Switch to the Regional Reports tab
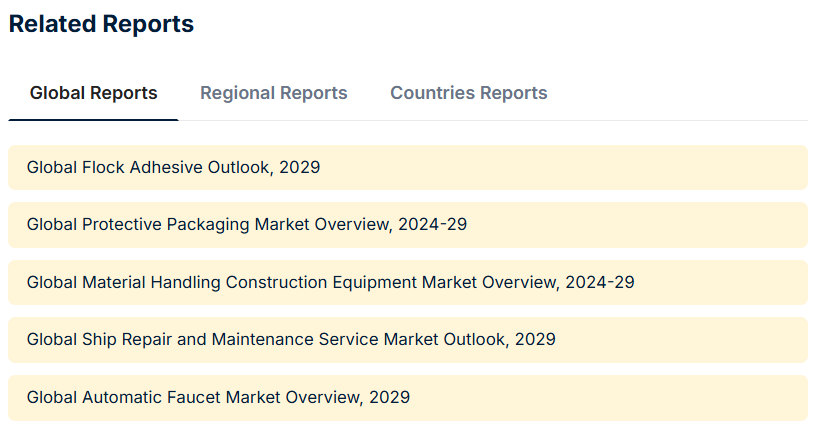Viewport: 820px width, 427px height. [273, 93]
